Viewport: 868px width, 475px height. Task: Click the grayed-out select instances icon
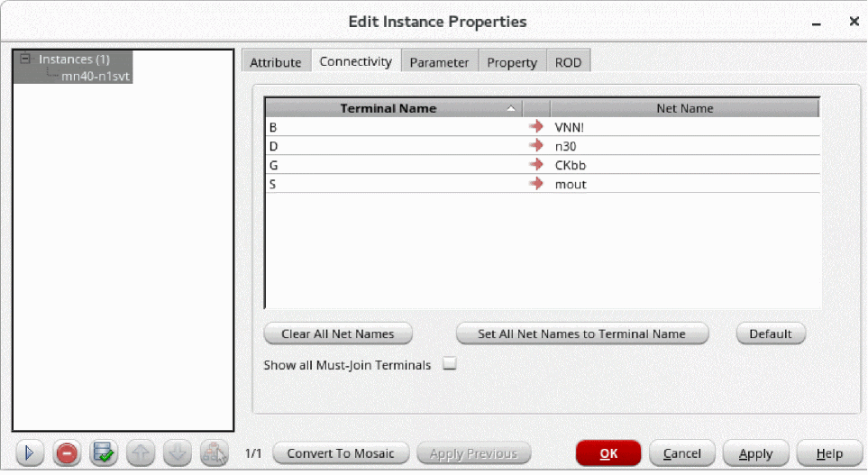[215, 453]
